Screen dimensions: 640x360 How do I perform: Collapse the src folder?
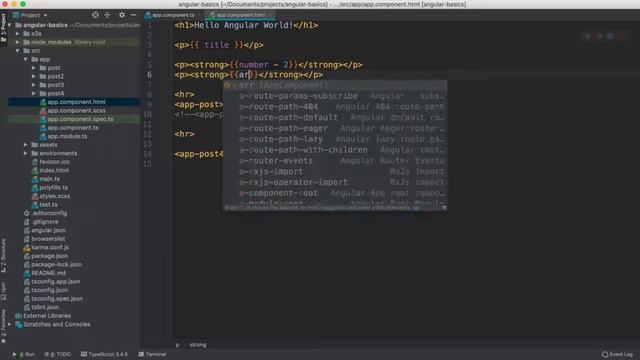coord(18,51)
